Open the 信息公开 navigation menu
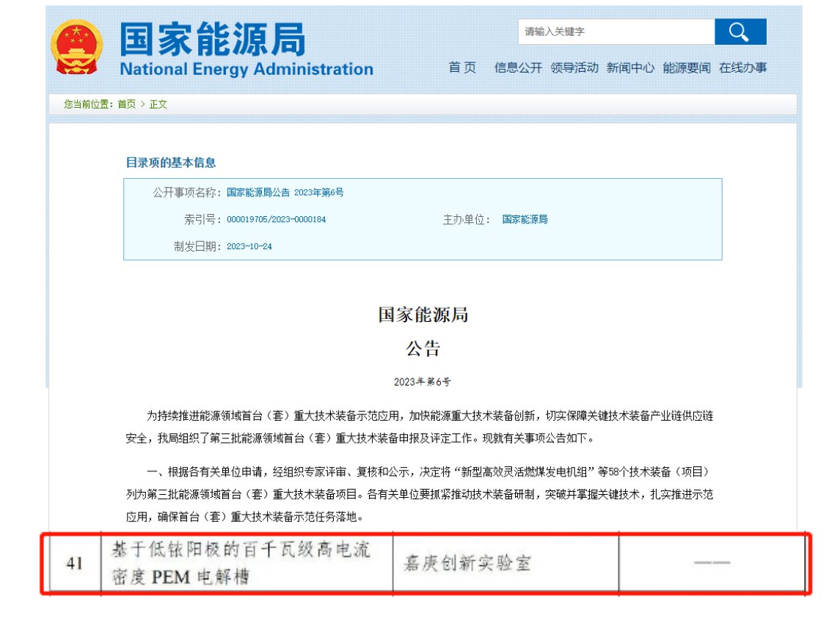Viewport: 840px width, 618px height. click(x=517, y=67)
